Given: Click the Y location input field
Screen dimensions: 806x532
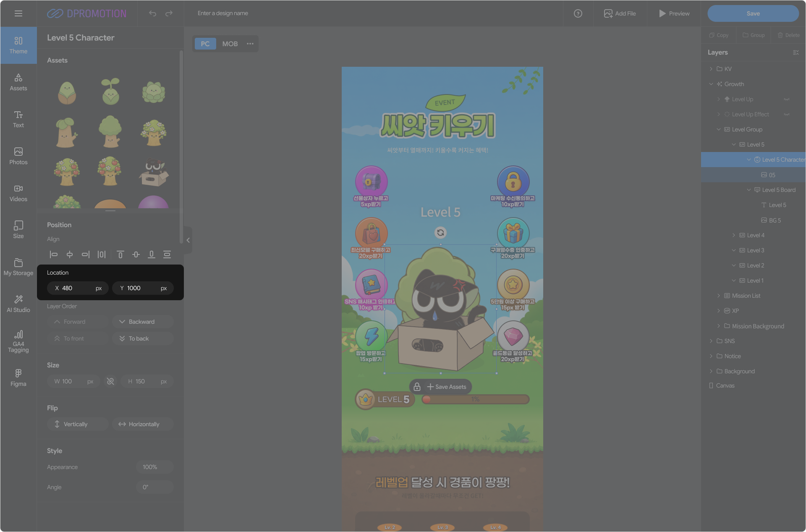Looking at the screenshot, I should coord(143,288).
